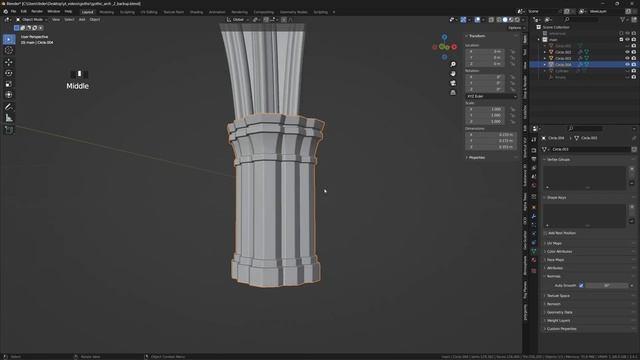Open the Object Mode dropdown
The image size is (640, 360).
(x=31, y=20)
